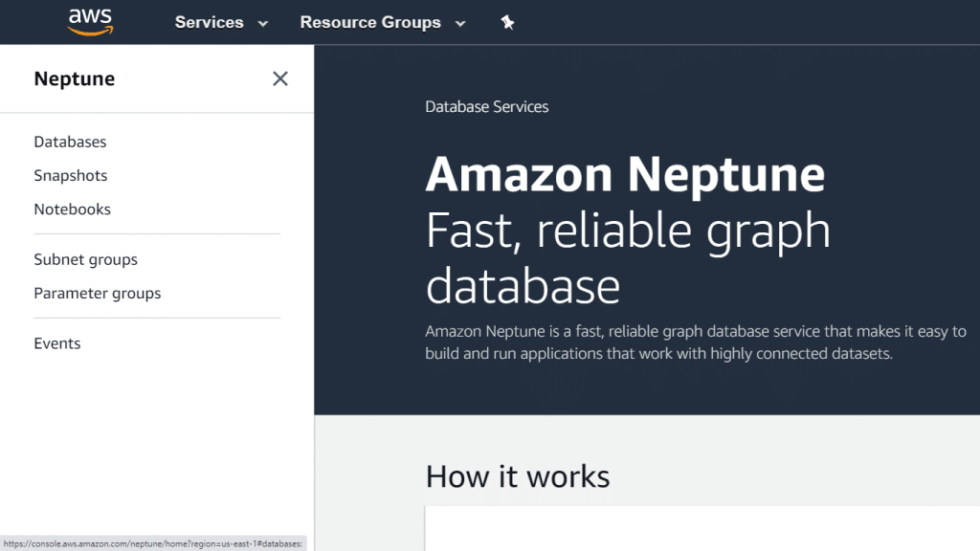This screenshot has width=980, height=551.
Task: Close the Neptune sidebar panel
Action: point(279,78)
